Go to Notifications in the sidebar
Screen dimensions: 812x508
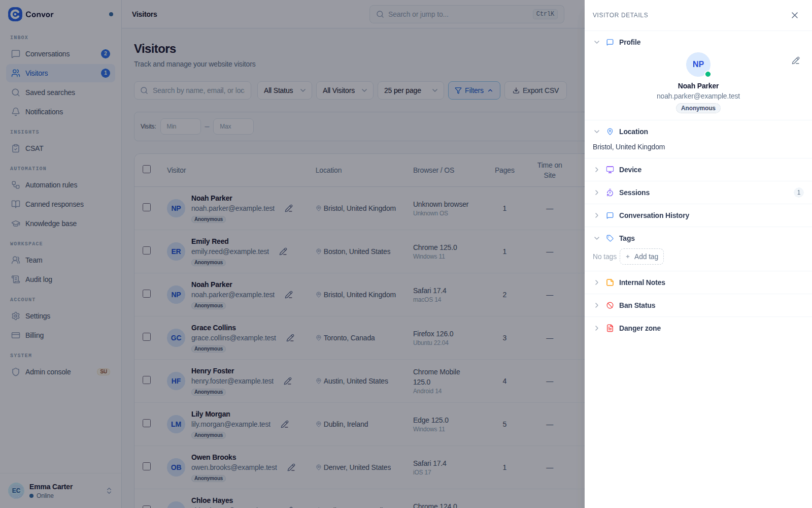pos(60,112)
